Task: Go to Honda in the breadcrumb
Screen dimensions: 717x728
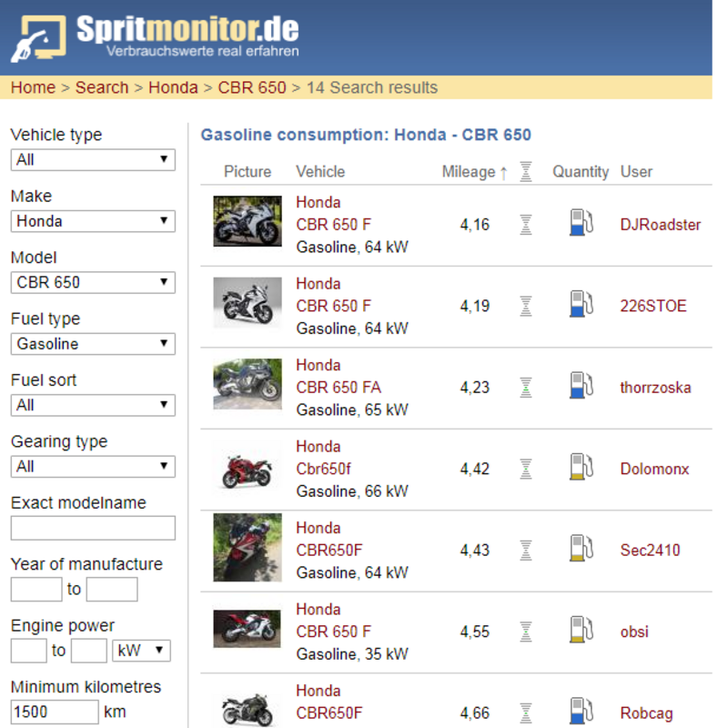Action: [173, 87]
